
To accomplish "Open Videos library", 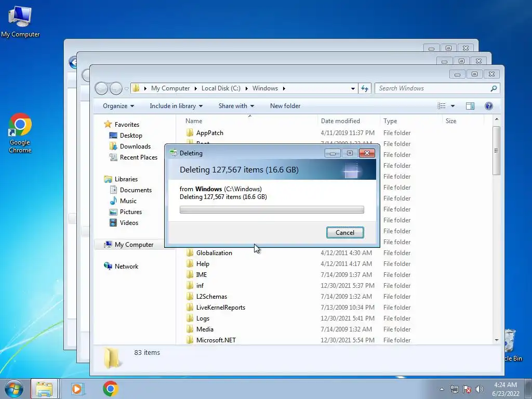I will click(x=129, y=222).
